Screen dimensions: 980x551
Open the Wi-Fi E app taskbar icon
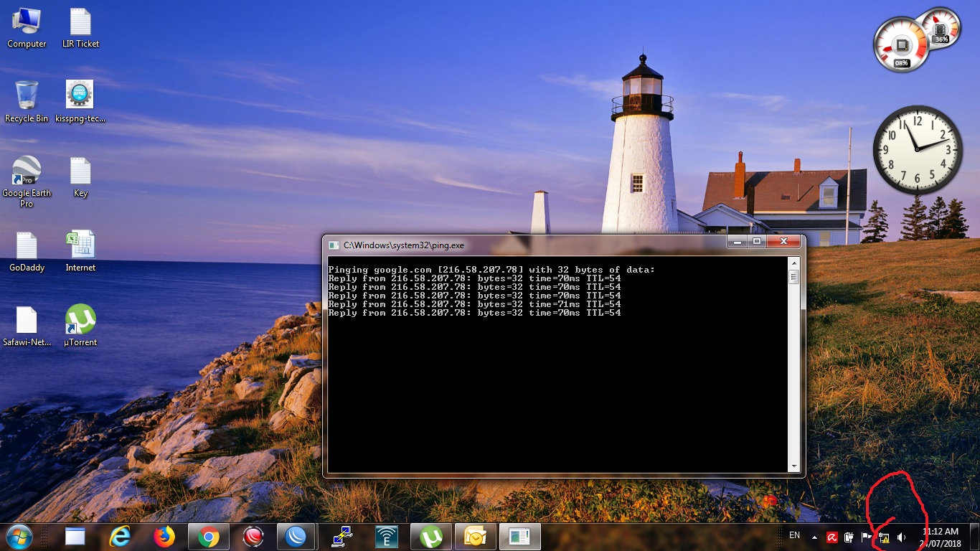[387, 537]
